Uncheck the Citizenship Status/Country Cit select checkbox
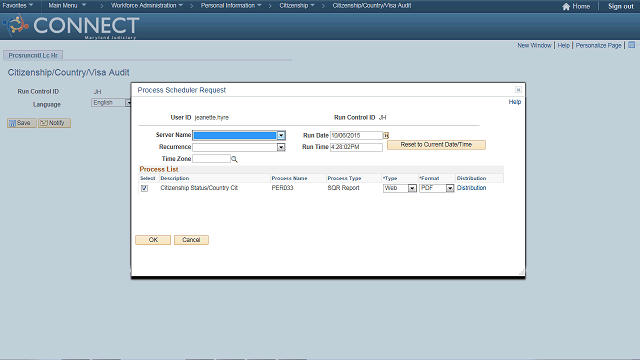The width and height of the screenshot is (640, 360). [144, 188]
